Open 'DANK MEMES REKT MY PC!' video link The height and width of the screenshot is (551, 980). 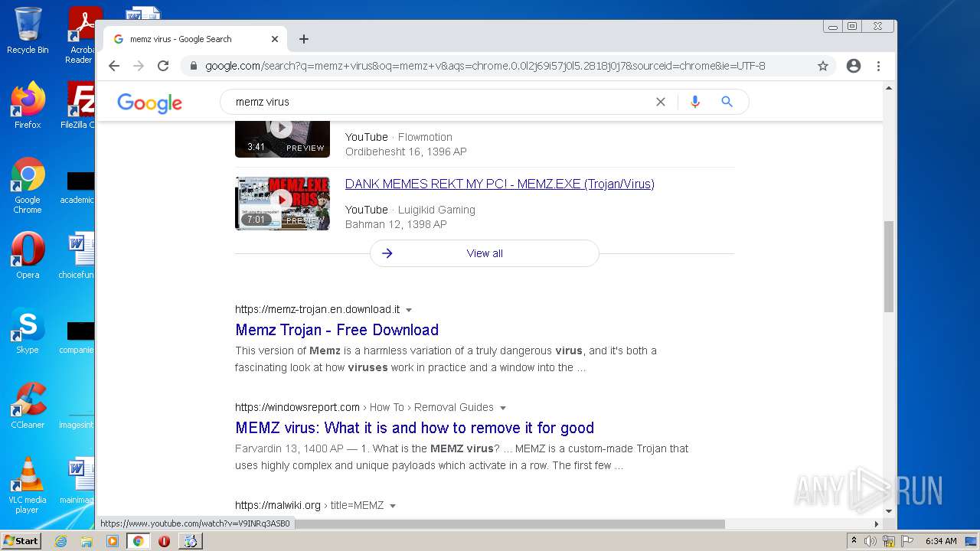tap(500, 184)
